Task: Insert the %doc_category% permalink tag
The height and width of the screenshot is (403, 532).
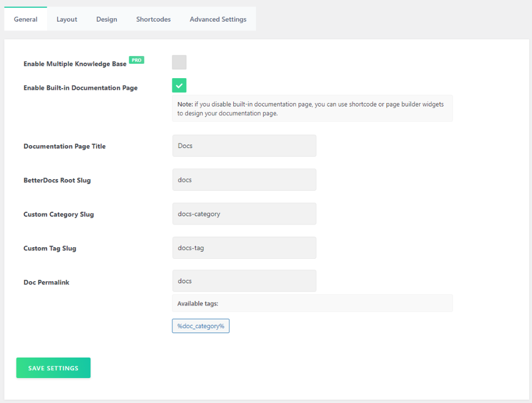Action: point(201,326)
